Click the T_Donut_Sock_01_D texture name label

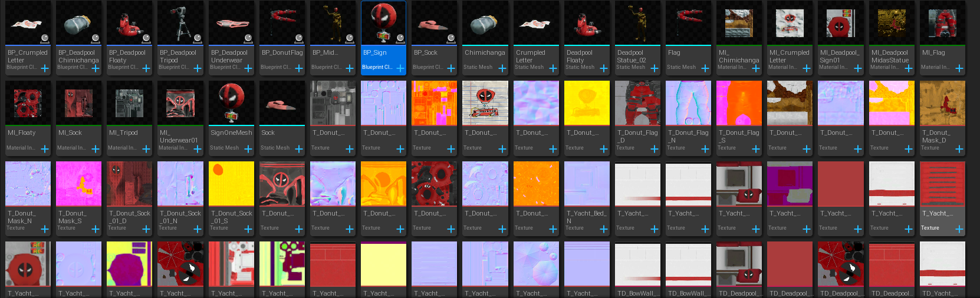click(x=130, y=217)
